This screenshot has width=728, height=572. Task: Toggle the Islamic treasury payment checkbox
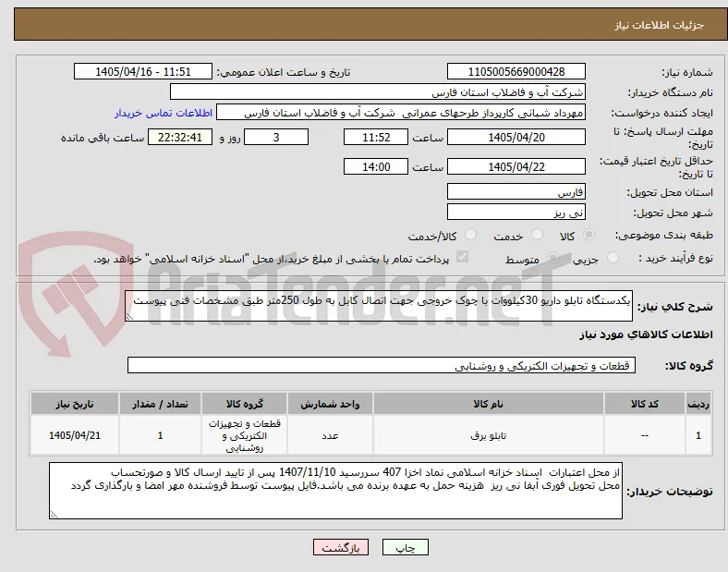pyautogui.click(x=463, y=257)
